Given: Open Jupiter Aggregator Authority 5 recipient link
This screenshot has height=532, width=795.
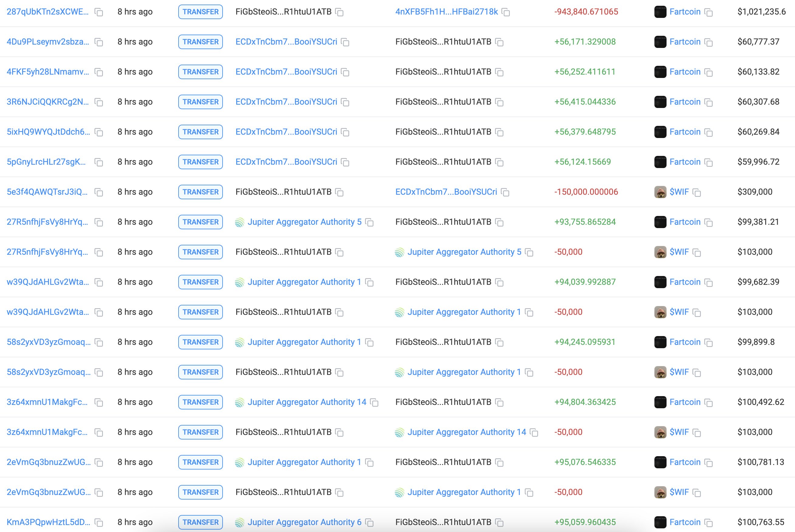Looking at the screenshot, I should pos(464,252).
